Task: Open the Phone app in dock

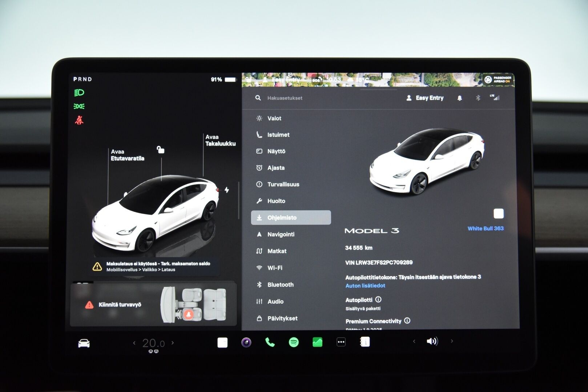Action: (x=270, y=342)
